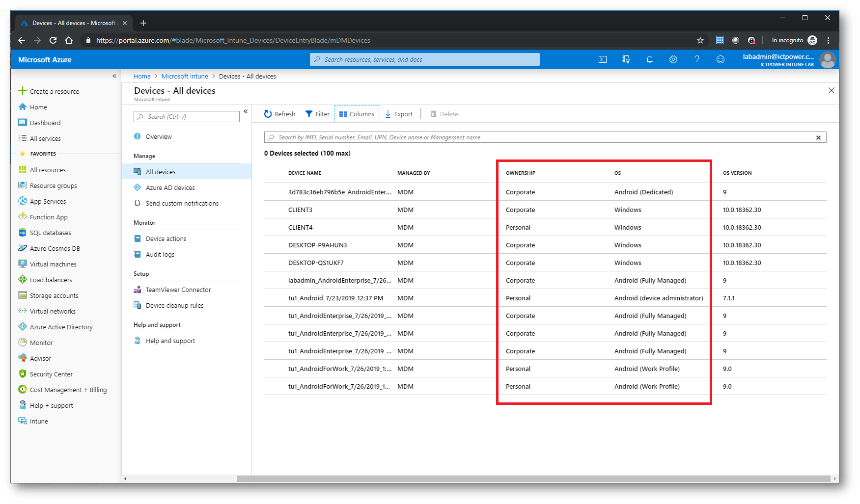The width and height of the screenshot is (860, 504).
Task: Open Help + support in the sidebar
Action: click(x=46, y=405)
